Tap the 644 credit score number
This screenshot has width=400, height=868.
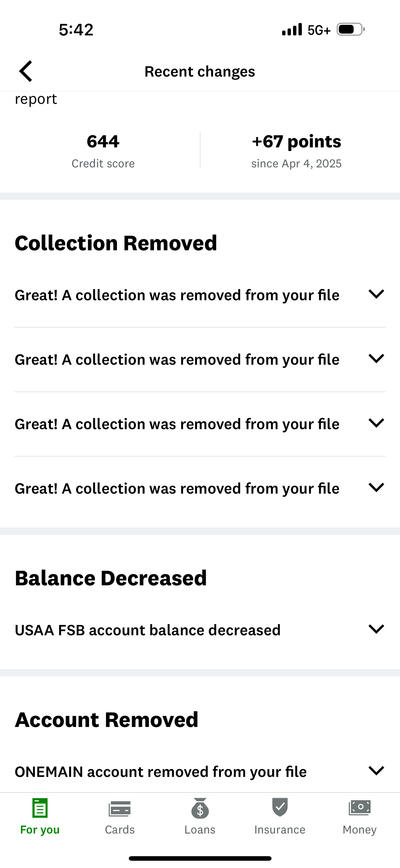click(102, 142)
